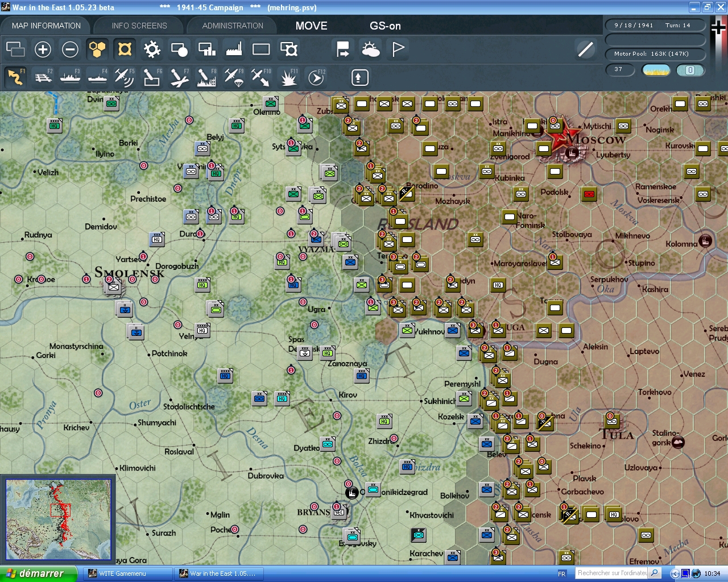Click the German cross flag emblem
This screenshot has width=728, height=582.
click(x=719, y=27)
